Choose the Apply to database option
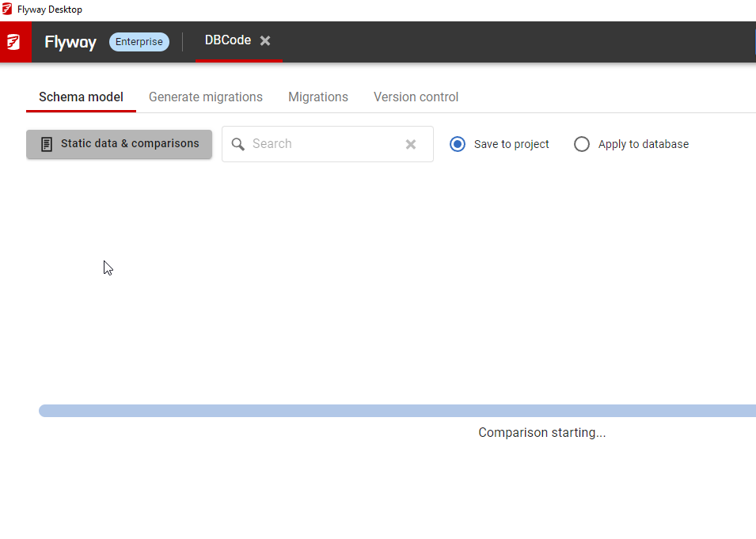Screen dimensions: 756x539 (x=582, y=144)
